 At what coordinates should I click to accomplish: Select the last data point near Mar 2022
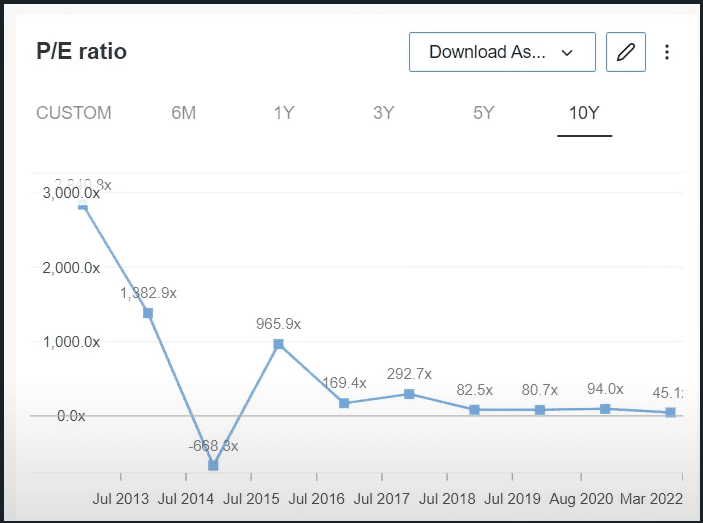click(670, 412)
